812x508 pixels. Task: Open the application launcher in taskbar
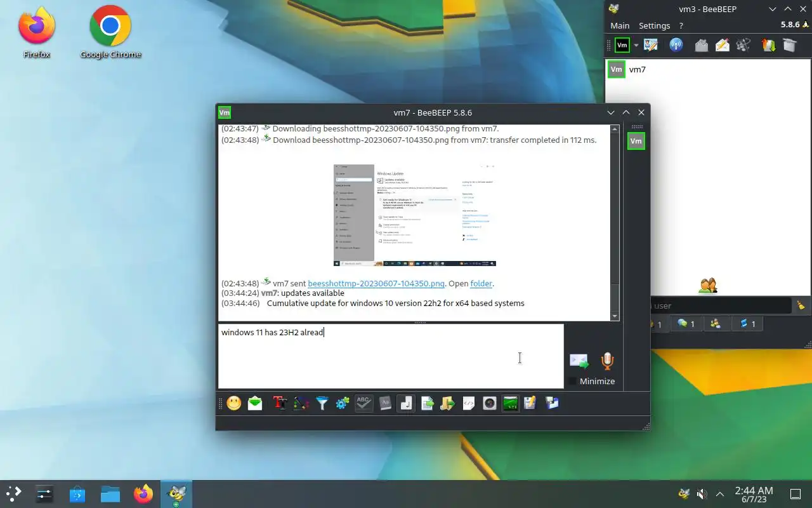(x=14, y=493)
